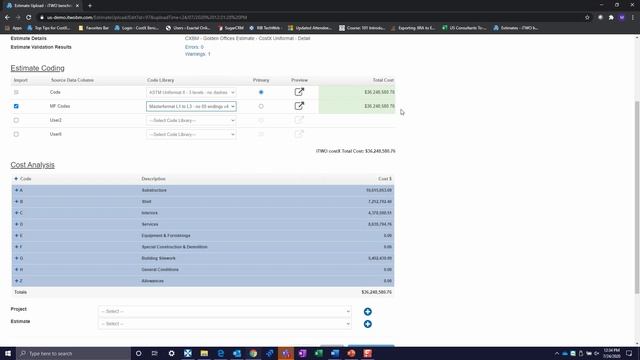The image size is (640, 360).
Task: Close the Estimate Upload tab
Action: pos(77,6)
